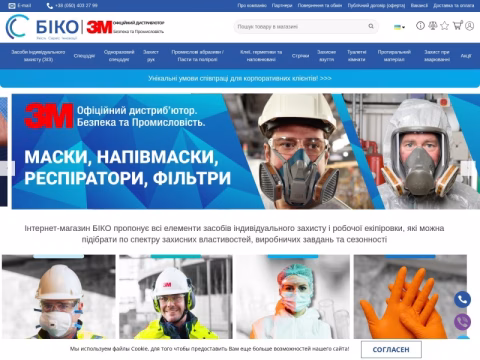
Task: Open the respirator mask worker category card
Action: pyautogui.click(x=59, y=297)
